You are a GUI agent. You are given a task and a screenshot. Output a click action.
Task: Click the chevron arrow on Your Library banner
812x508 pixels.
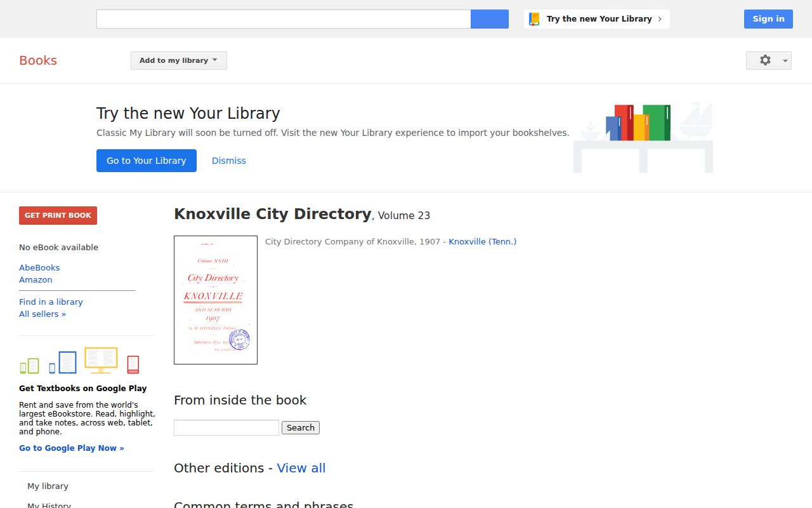pos(660,19)
